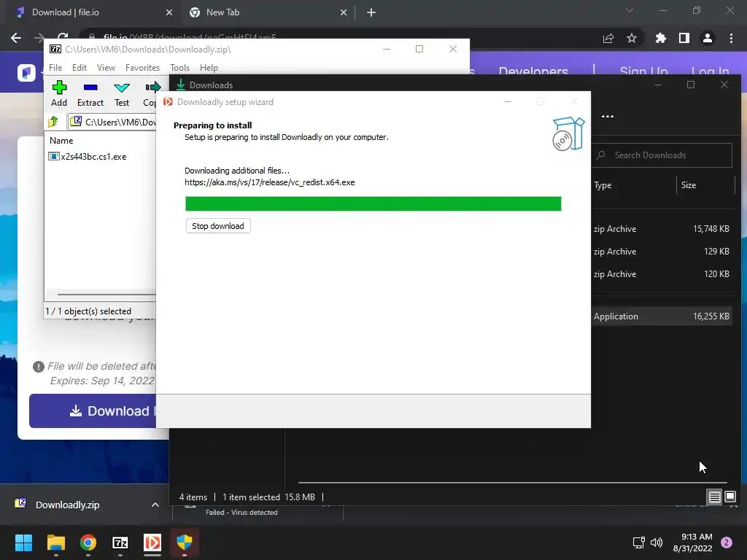Image resolution: width=747 pixels, height=560 pixels.
Task: Switch Explorer to large thumbnails view icon
Action: 729,497
